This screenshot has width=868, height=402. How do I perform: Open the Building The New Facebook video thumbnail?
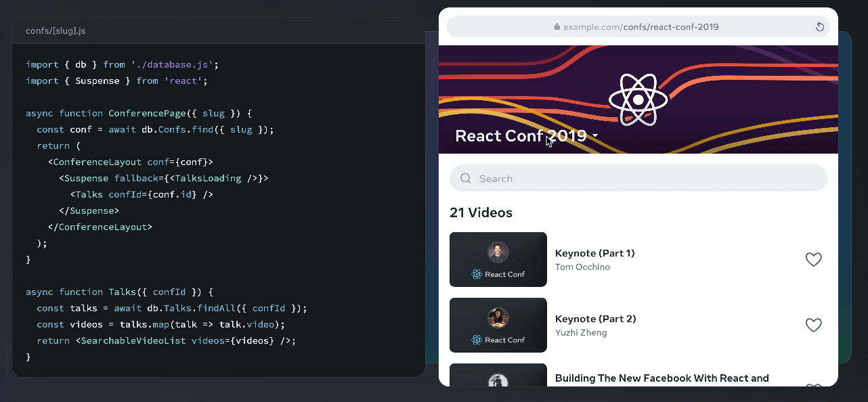point(498,375)
